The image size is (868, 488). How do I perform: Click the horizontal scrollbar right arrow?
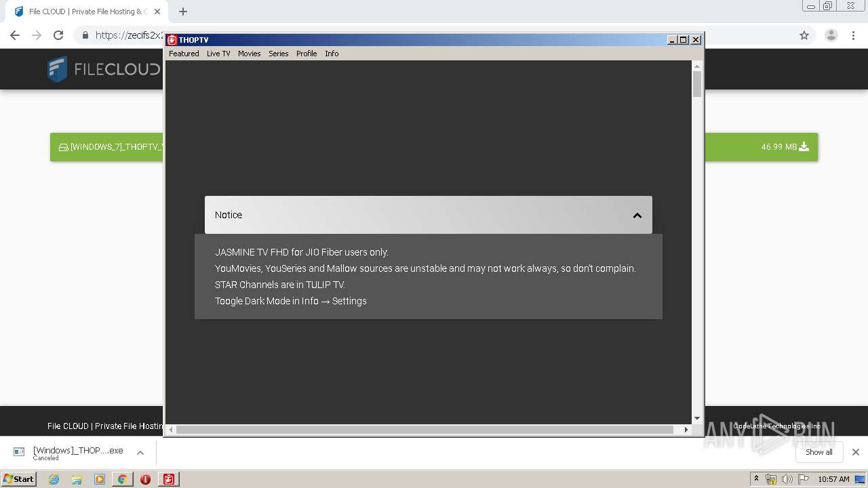tap(686, 429)
